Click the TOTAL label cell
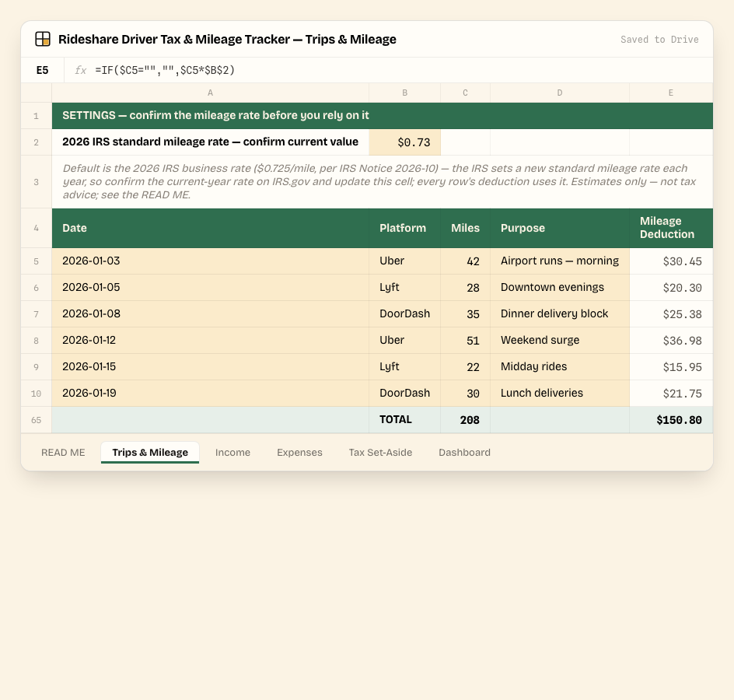Viewport: 734px width, 700px height. point(404,420)
